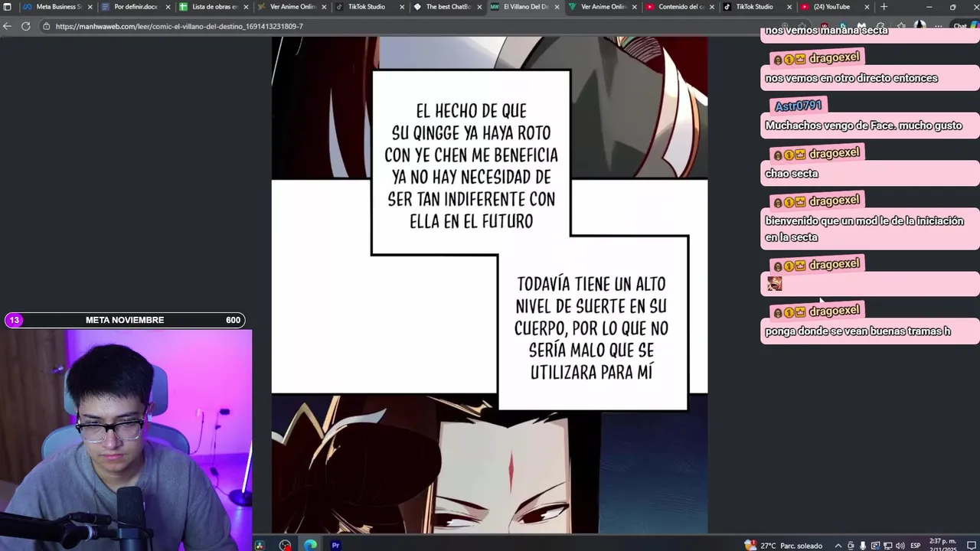Open the Malwarebytes extension icon
The image size is (980, 551).
[861, 26]
